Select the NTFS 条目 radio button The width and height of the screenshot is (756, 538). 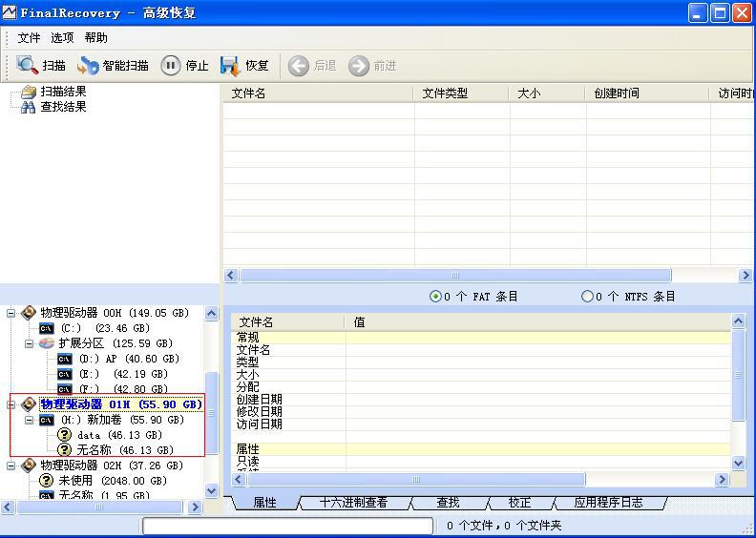click(587, 297)
